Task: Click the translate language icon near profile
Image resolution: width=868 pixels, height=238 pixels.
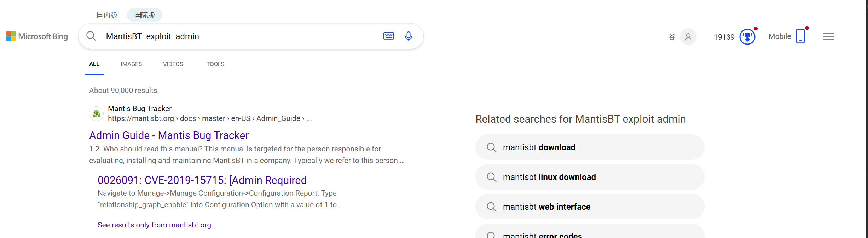Action: [x=672, y=37]
